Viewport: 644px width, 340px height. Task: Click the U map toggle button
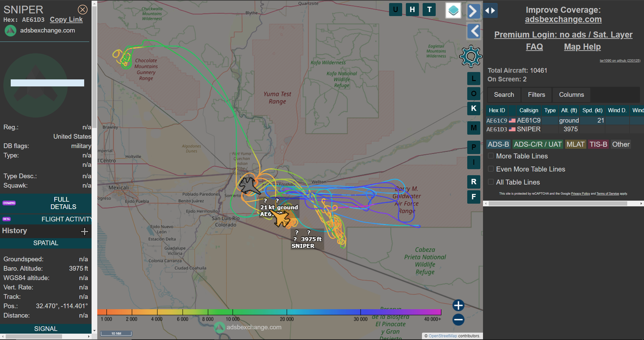pos(395,10)
